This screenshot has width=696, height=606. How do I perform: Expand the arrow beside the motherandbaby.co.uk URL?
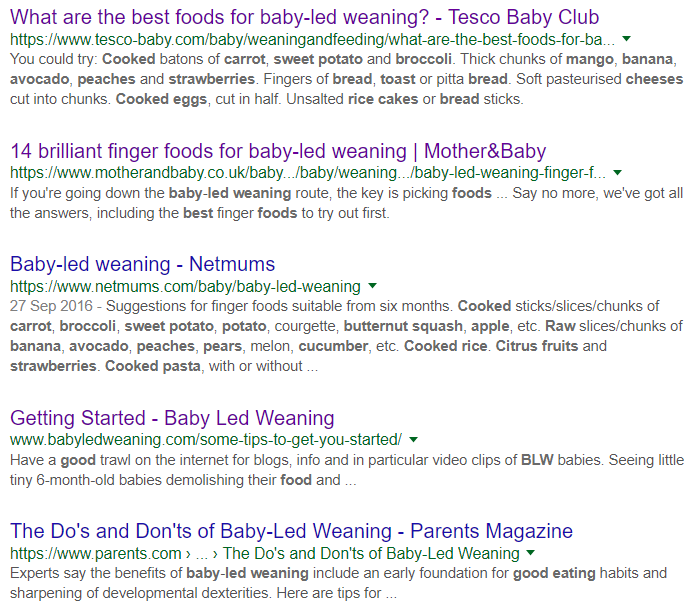[617, 173]
